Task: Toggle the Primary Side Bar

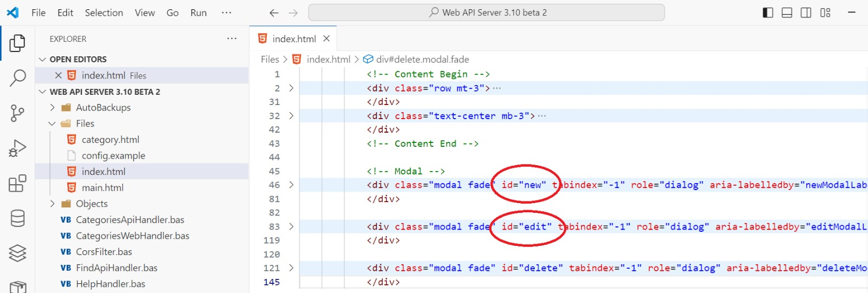Action: click(x=768, y=12)
